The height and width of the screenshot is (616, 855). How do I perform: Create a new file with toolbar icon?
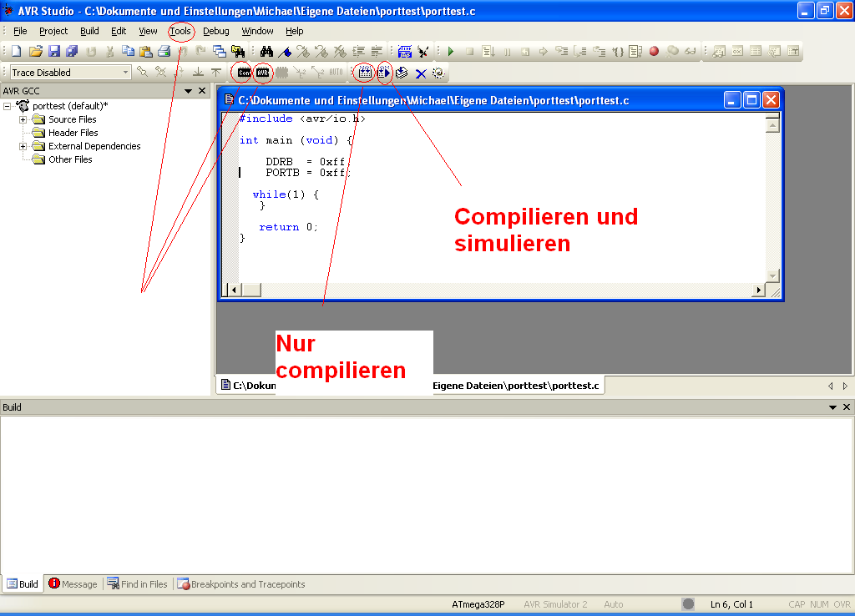click(17, 51)
